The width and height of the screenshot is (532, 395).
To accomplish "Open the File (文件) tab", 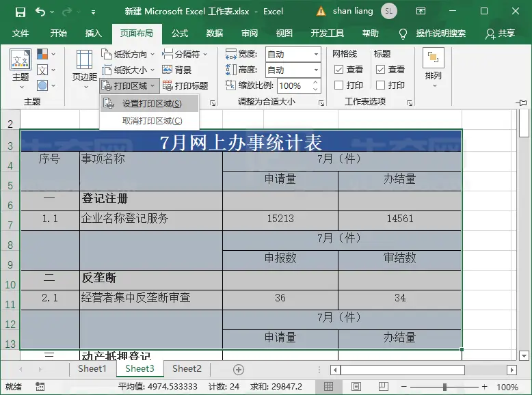I will tap(21, 33).
